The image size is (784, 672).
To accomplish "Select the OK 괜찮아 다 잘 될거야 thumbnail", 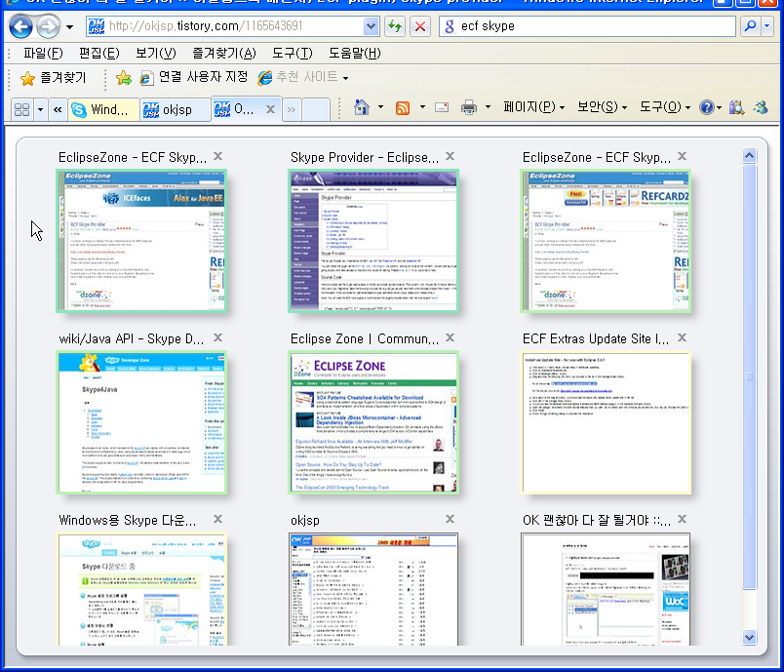I will tap(606, 589).
